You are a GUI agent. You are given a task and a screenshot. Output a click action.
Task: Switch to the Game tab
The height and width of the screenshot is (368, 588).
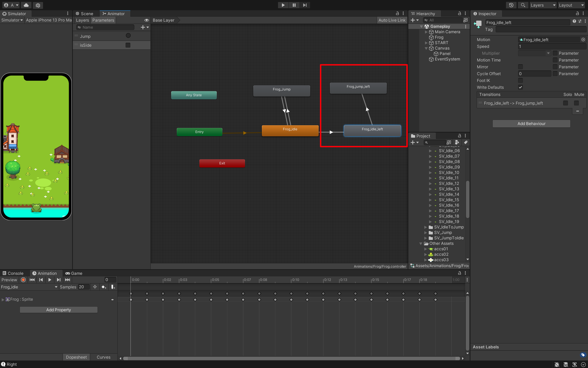click(74, 273)
